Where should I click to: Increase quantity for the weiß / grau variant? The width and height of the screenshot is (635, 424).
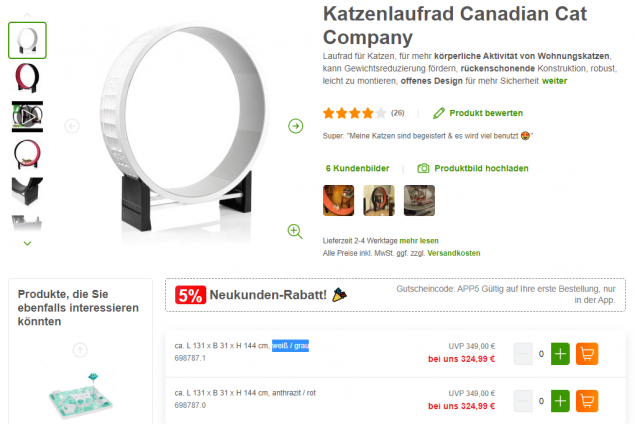560,354
